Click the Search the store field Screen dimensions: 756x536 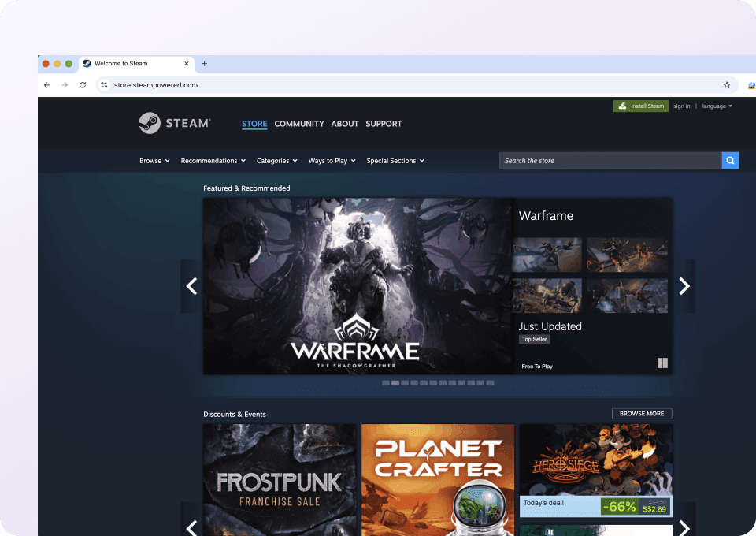(610, 161)
